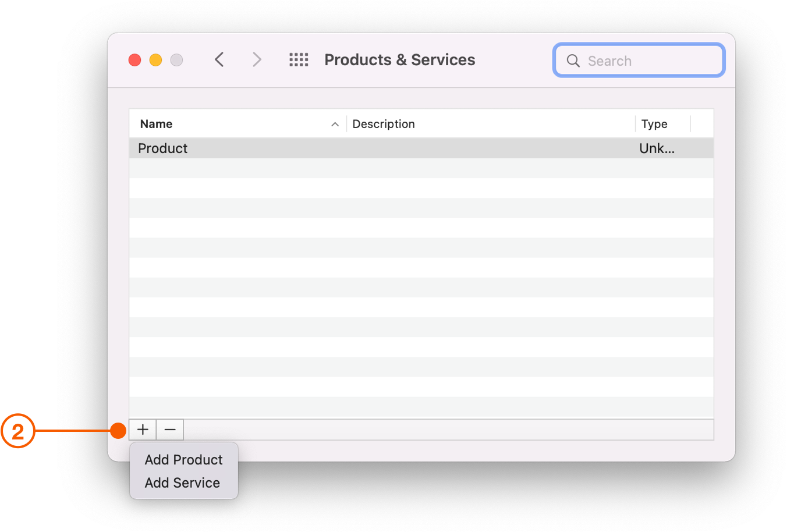The height and width of the screenshot is (532, 787).
Task: Click the magnifying glass search icon
Action: pyautogui.click(x=573, y=61)
